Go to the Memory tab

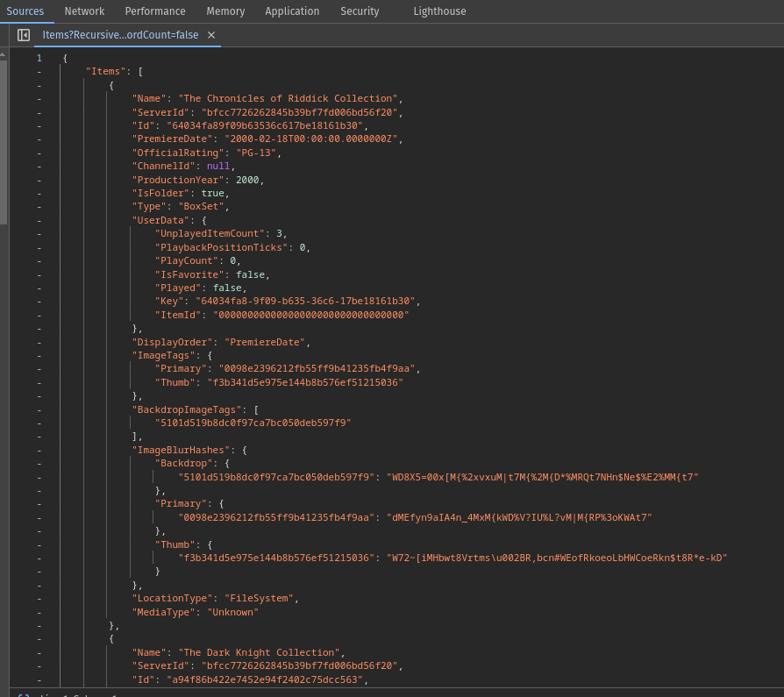click(x=225, y=11)
